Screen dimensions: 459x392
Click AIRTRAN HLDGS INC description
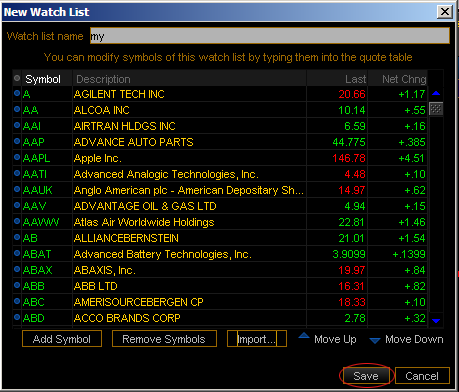pyautogui.click(x=124, y=126)
